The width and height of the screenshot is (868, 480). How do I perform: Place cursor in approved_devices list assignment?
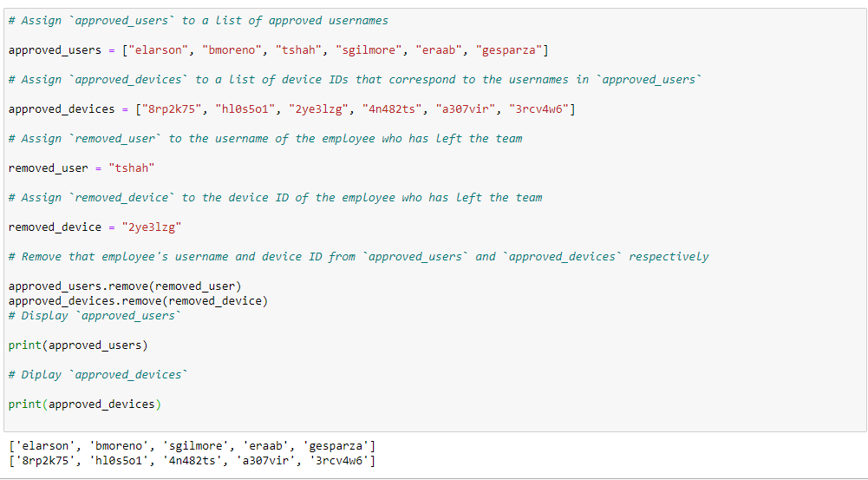click(291, 109)
